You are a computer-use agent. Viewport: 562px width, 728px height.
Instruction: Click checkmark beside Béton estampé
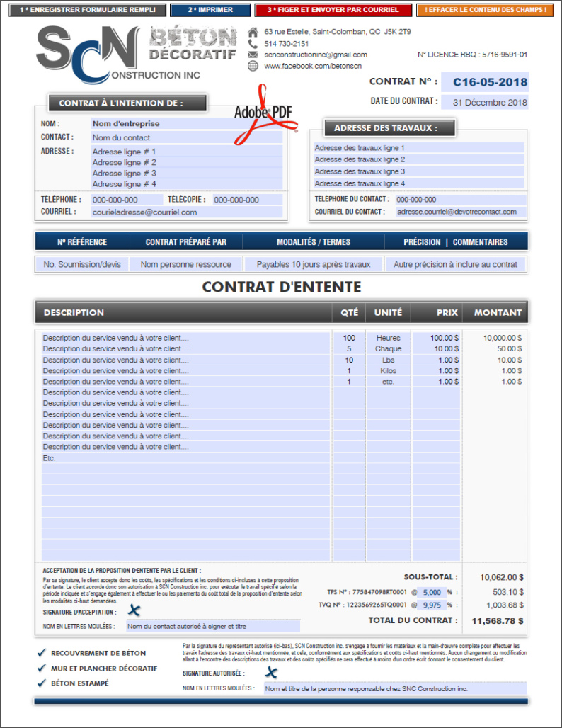point(41,683)
